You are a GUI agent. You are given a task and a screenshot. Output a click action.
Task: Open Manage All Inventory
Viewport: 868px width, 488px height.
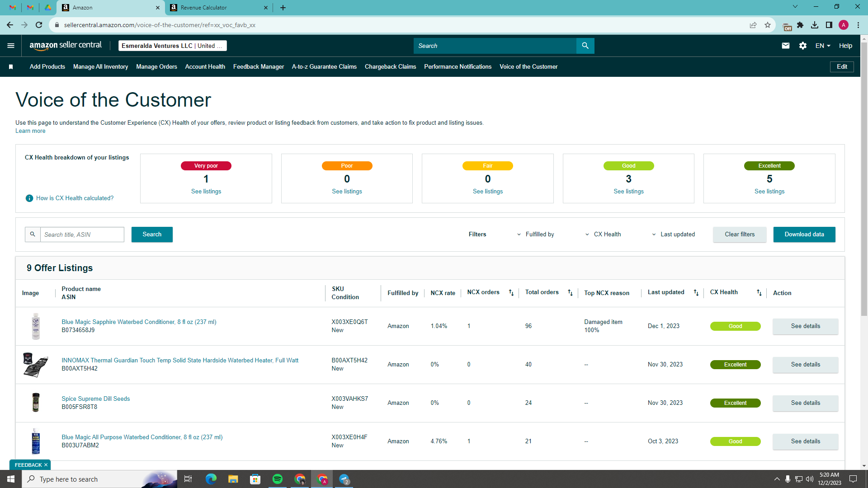click(x=100, y=67)
